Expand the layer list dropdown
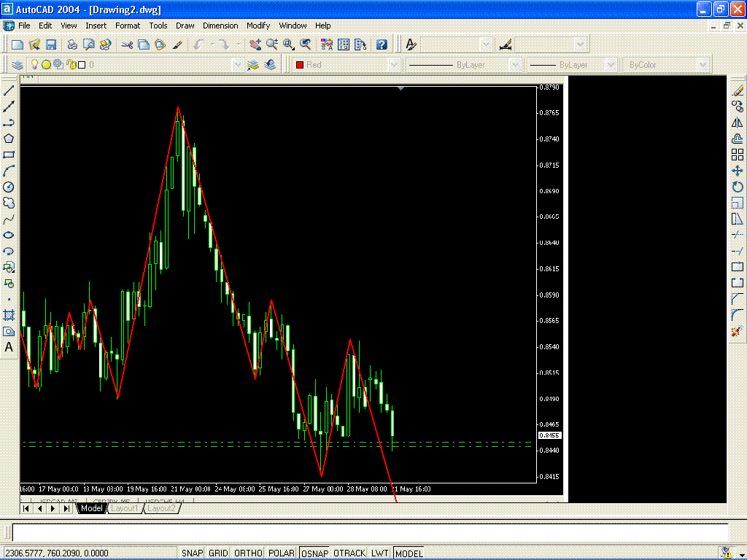Viewport: 747px width, 560px height. (237, 65)
